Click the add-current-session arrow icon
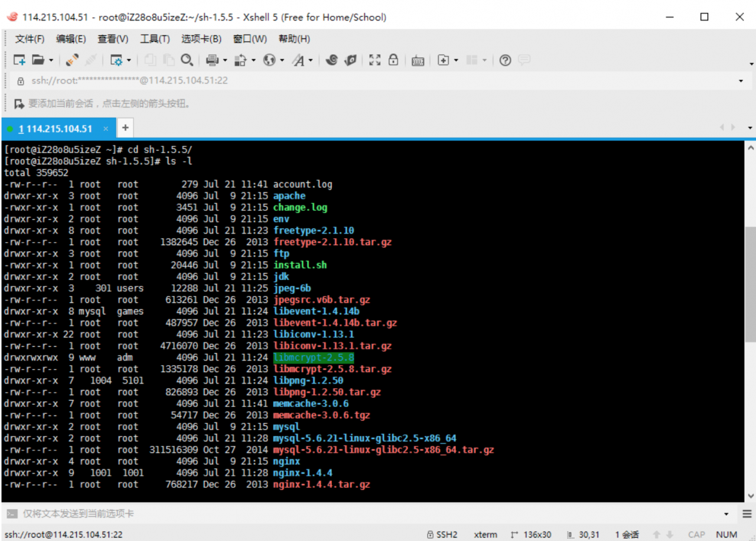The width and height of the screenshot is (756, 541). pos(19,104)
